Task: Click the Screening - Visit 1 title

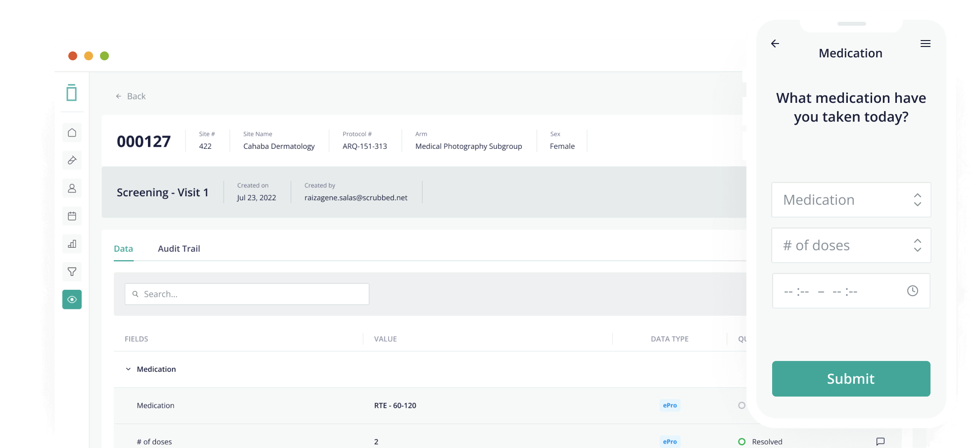Action: click(x=162, y=192)
